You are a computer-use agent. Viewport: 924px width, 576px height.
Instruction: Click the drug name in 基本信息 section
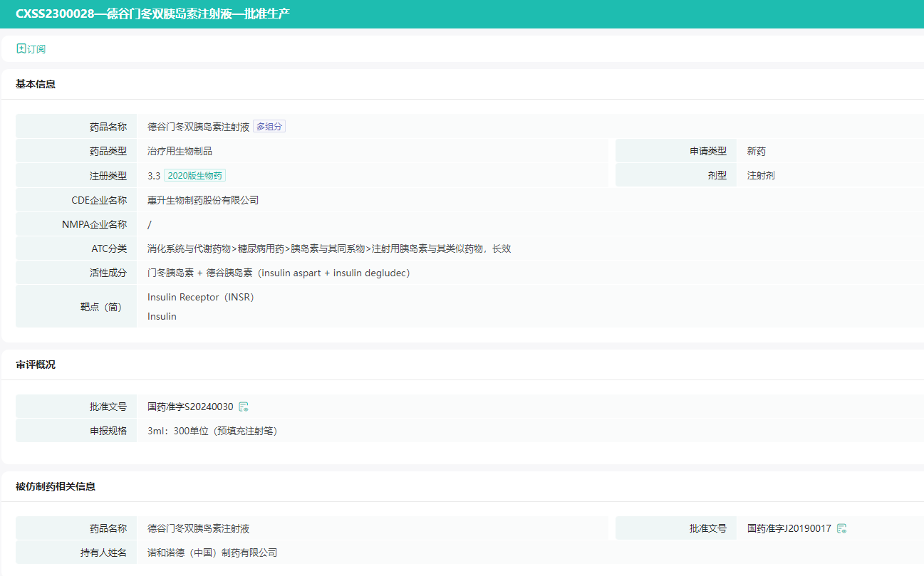point(198,127)
